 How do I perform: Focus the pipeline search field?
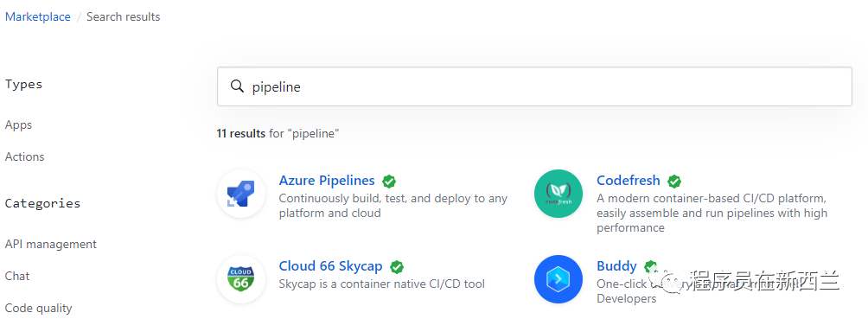point(534,86)
